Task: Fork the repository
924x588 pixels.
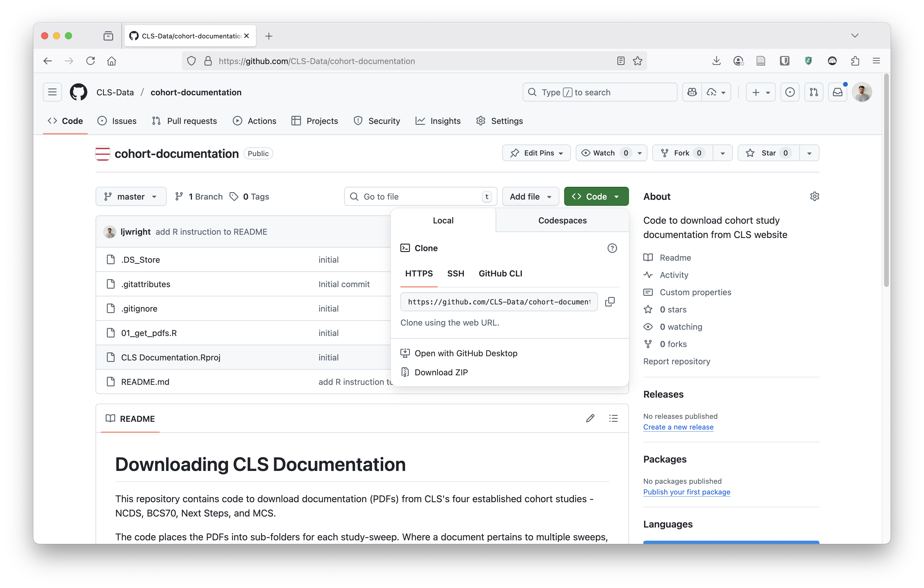Action: point(683,153)
